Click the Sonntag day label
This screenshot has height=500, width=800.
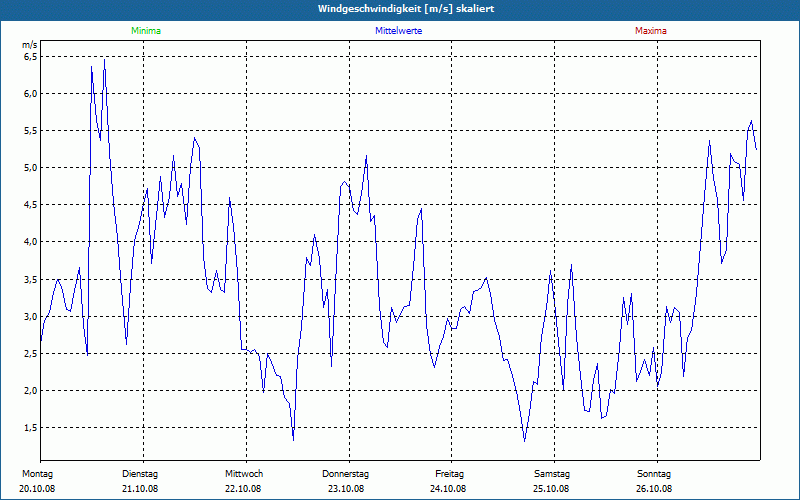[x=654, y=474]
